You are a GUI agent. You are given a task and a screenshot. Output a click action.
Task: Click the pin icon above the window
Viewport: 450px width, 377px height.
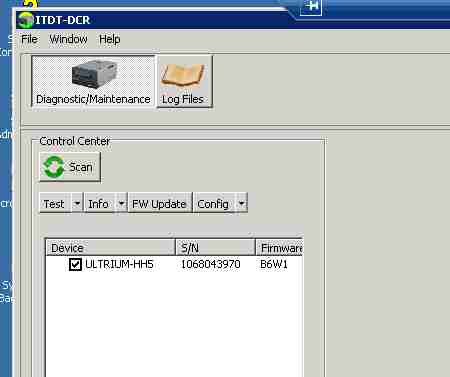311,7
